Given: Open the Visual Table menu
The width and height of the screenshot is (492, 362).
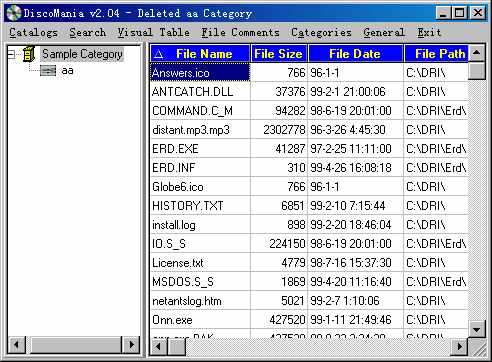Looking at the screenshot, I should [153, 33].
